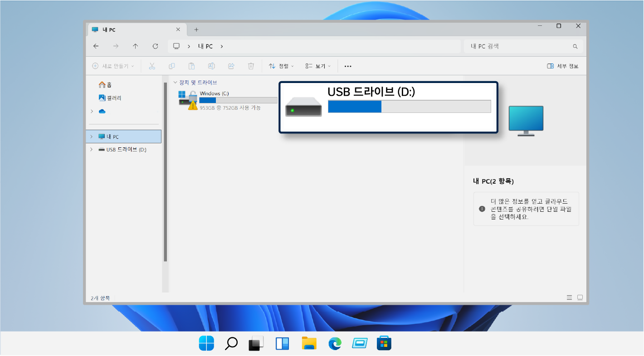Viewport: 644px width, 356px height.
Task: Click the Share icon in toolbar
Action: tap(231, 66)
